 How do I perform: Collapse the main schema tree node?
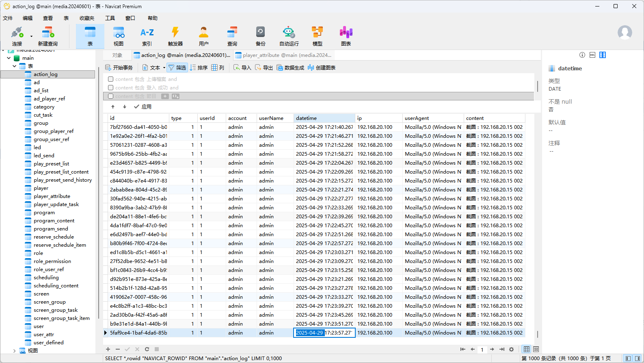pyautogui.click(x=9, y=58)
